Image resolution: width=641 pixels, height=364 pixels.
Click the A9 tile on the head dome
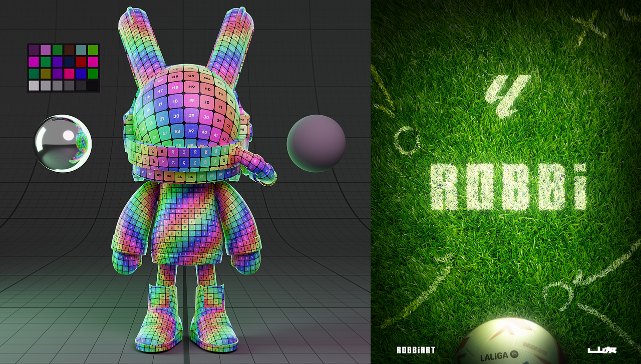(191, 131)
